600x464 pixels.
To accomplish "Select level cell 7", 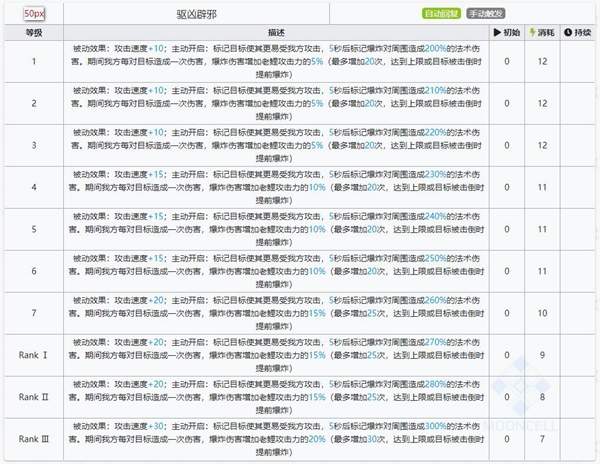I will pos(34,313).
